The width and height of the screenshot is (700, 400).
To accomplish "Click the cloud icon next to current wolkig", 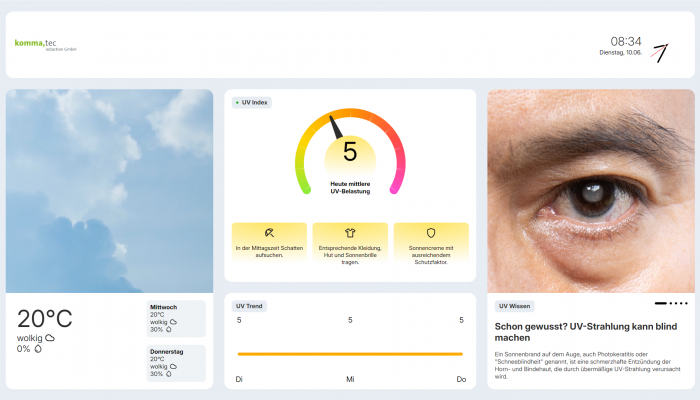I will pyautogui.click(x=49, y=338).
